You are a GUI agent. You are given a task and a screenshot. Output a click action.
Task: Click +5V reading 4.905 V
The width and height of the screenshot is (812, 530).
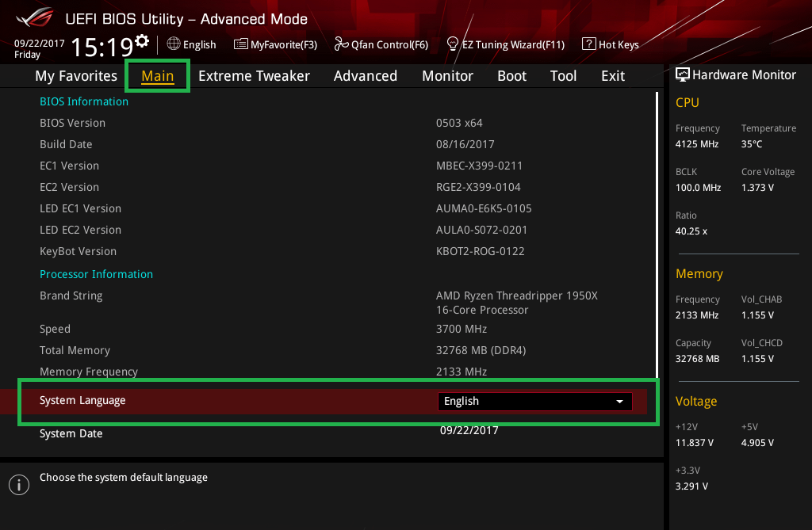(x=757, y=443)
